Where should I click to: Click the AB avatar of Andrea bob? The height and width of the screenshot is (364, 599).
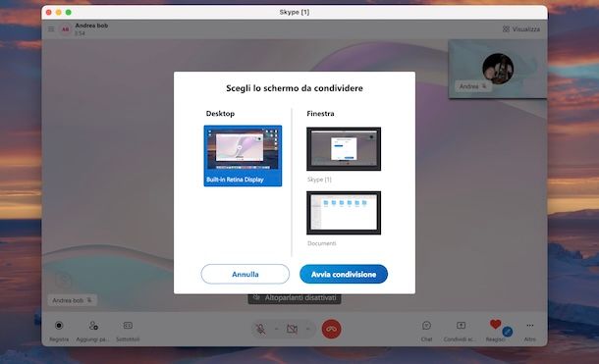point(66,29)
